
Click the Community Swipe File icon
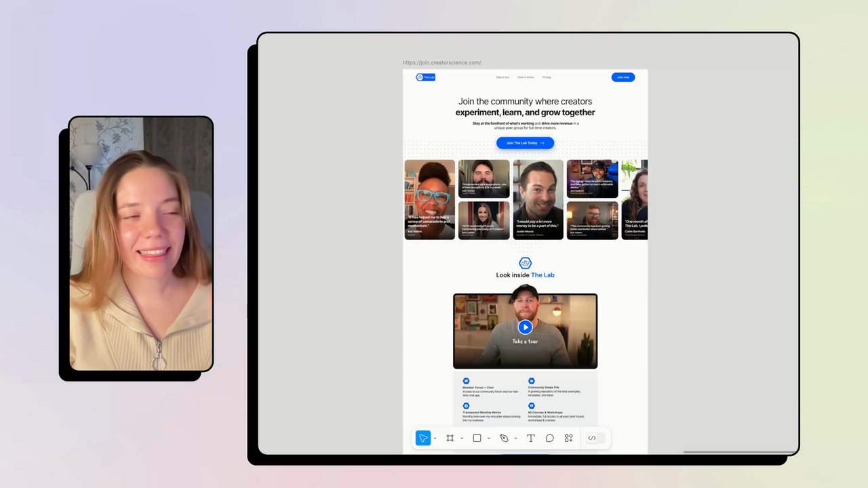532,381
